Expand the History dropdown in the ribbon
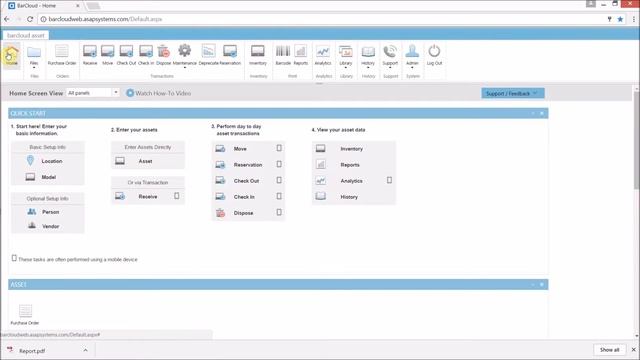Viewport: 640px width, 360px height. 368,67
